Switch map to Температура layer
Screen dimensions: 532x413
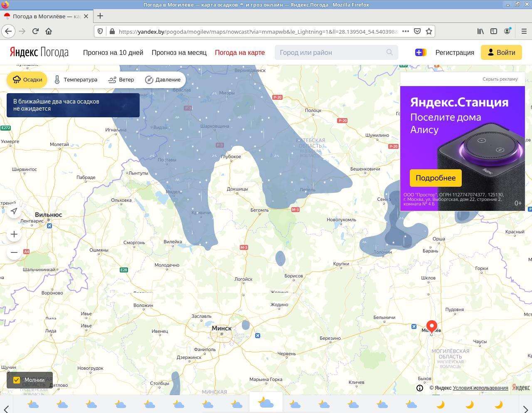[76, 79]
